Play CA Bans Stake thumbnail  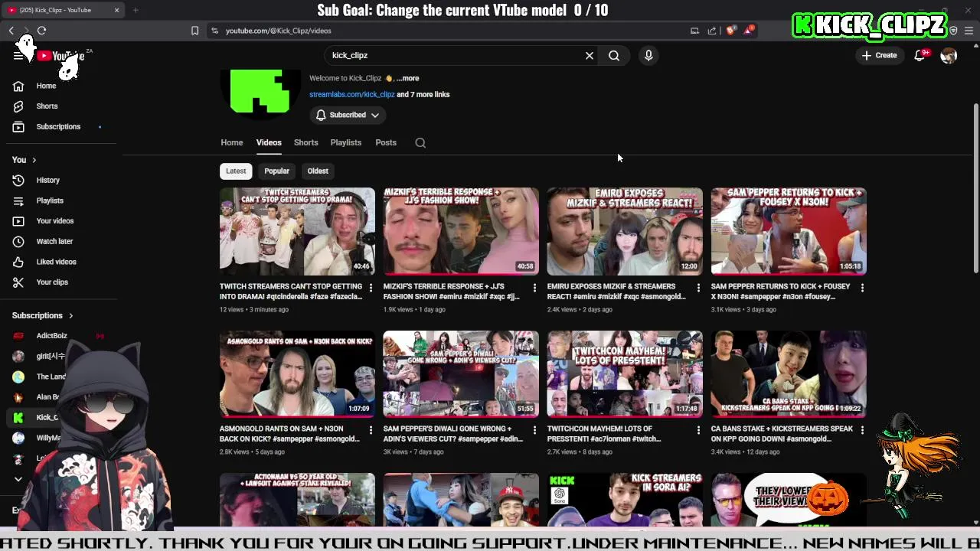[789, 373]
